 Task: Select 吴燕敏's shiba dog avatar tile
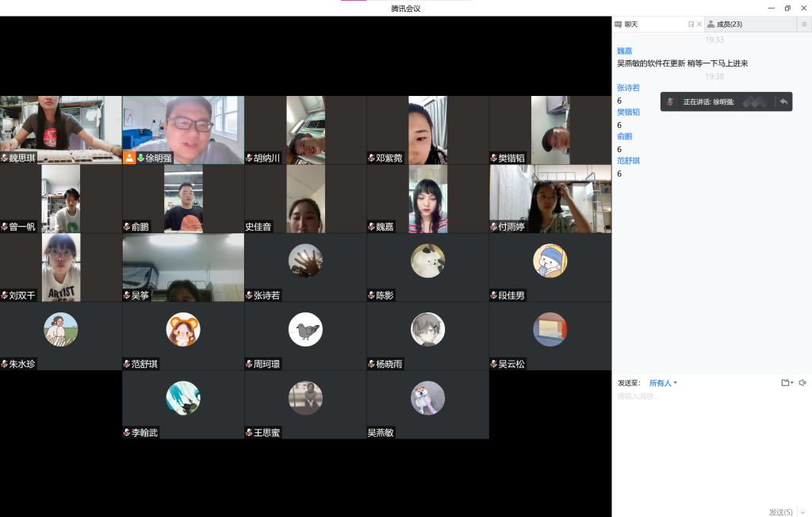point(427,398)
